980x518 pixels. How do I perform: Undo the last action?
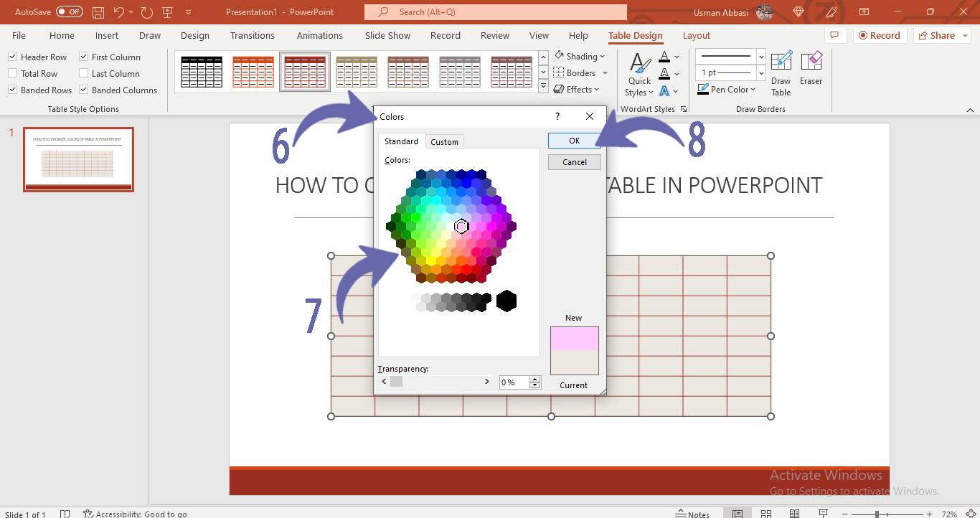(x=119, y=12)
